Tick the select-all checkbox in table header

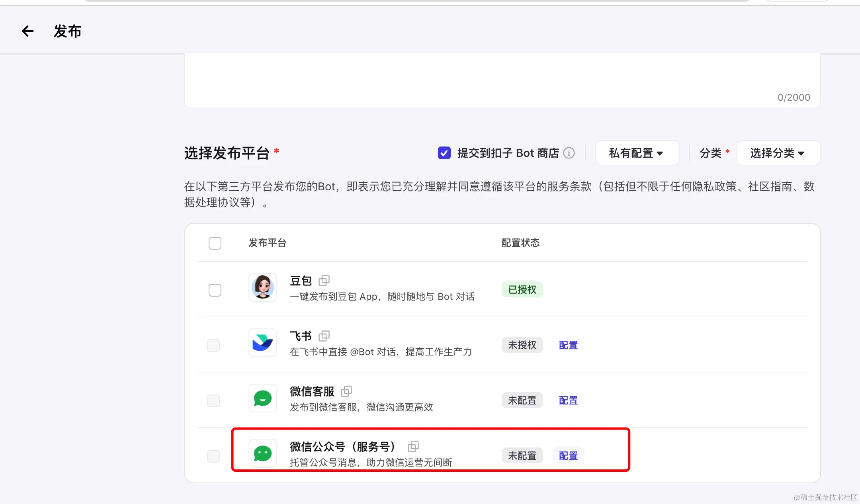coord(215,243)
